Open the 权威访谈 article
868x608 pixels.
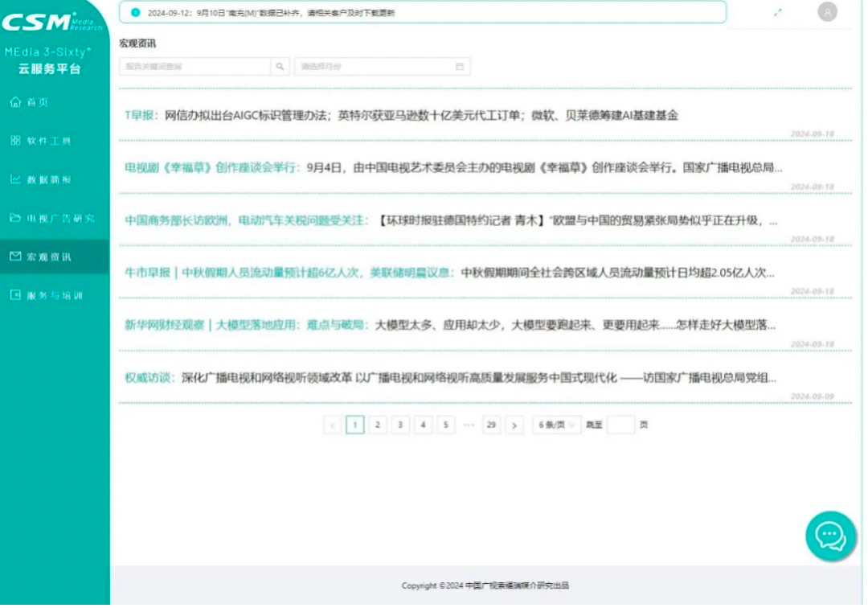(451, 378)
